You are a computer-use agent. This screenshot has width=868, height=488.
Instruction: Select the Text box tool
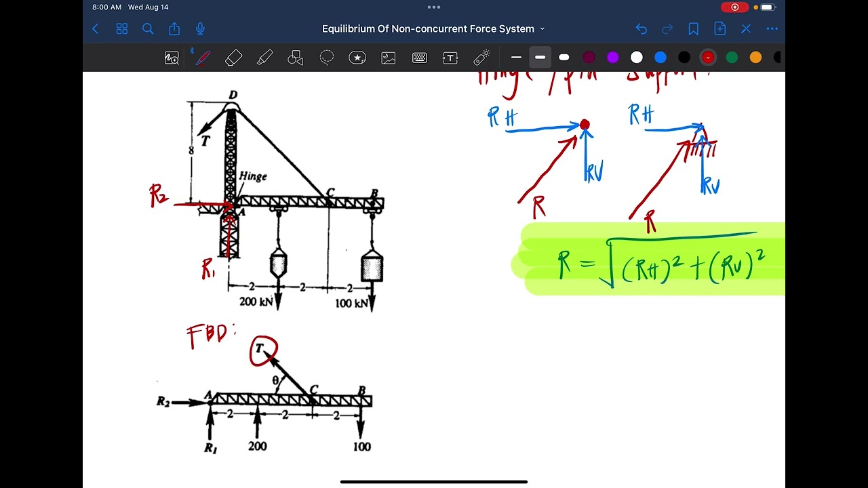pos(450,58)
